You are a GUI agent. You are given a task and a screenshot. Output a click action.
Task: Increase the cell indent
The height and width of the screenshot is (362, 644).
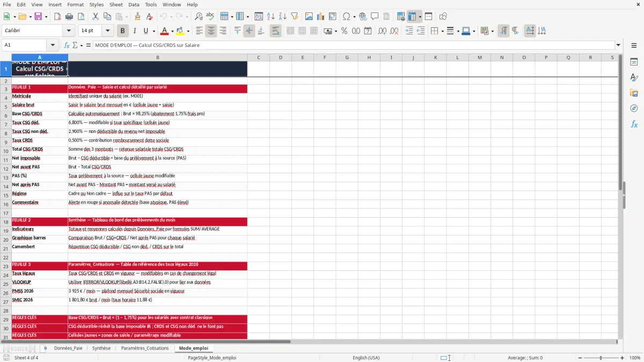pos(409,31)
